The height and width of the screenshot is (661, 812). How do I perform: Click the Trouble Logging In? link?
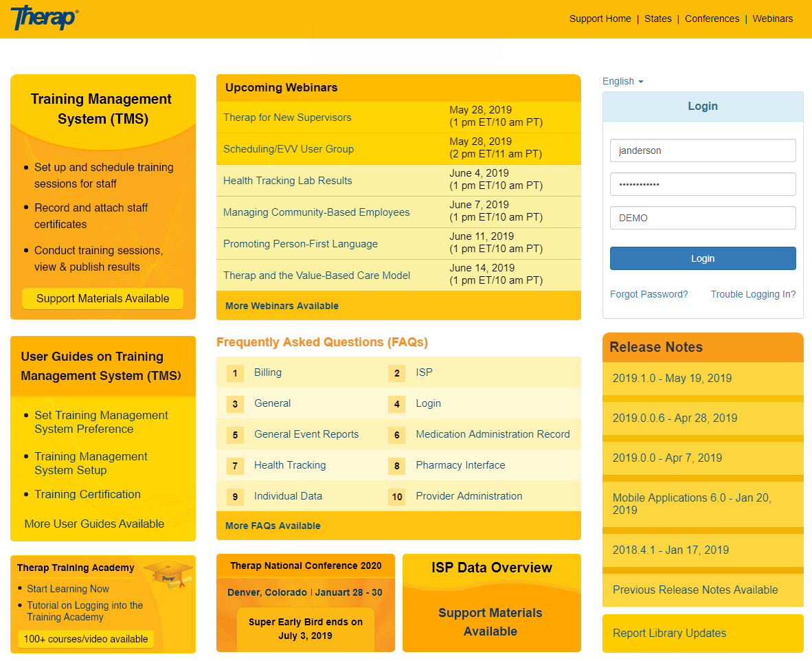753,294
